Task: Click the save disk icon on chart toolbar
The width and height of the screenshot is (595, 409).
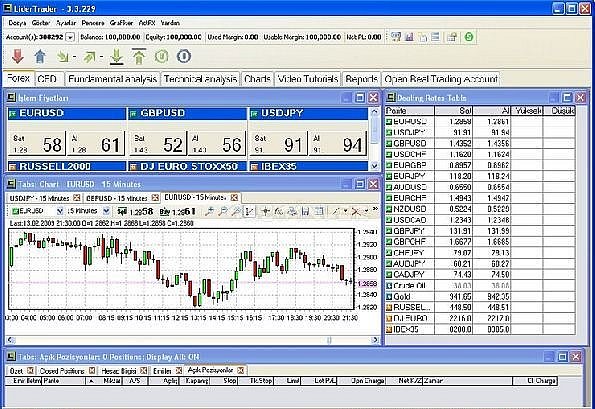Action: (305, 211)
